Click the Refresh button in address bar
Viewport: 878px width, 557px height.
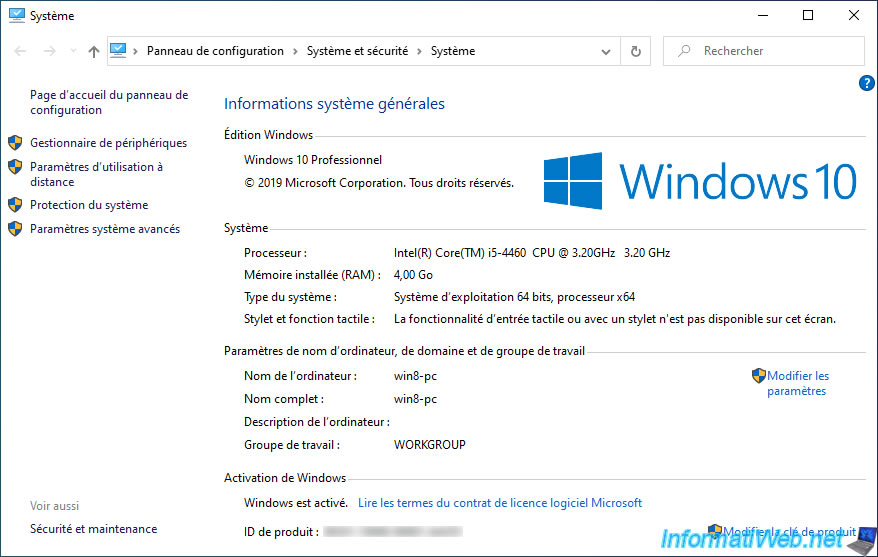point(635,51)
